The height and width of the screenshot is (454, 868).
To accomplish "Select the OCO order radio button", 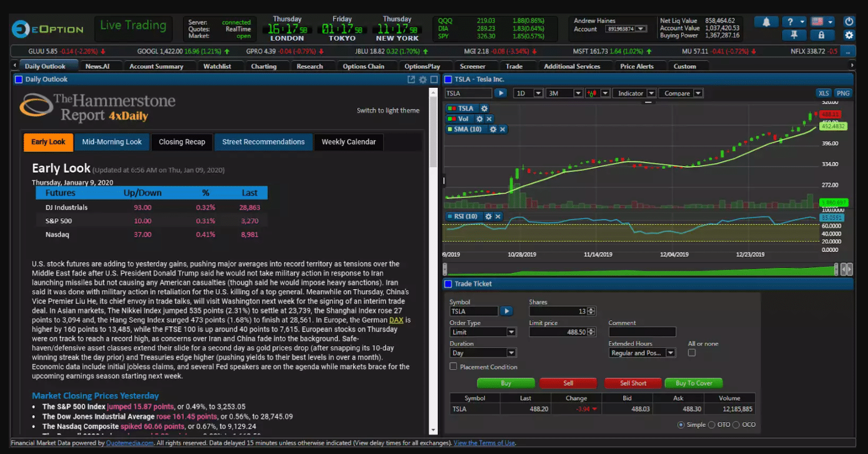I will click(736, 425).
